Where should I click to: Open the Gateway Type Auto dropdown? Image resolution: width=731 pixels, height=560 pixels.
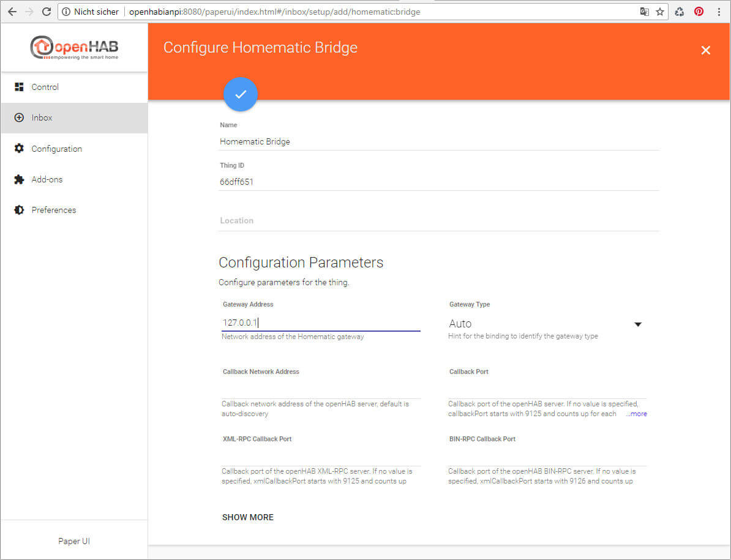point(546,323)
